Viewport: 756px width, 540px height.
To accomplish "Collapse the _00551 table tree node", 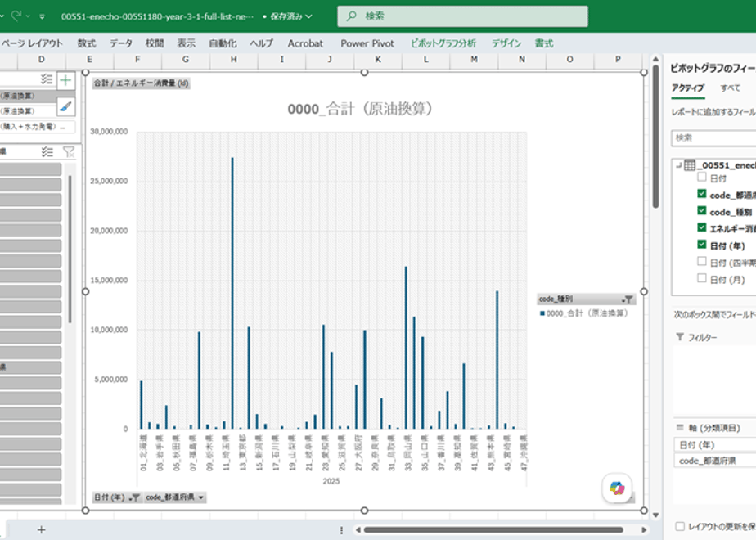I will (x=678, y=165).
